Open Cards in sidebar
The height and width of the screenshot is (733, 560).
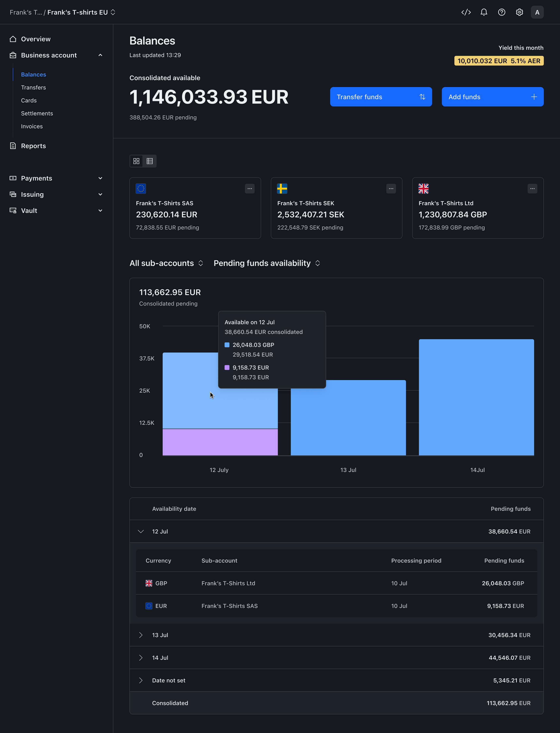point(29,100)
